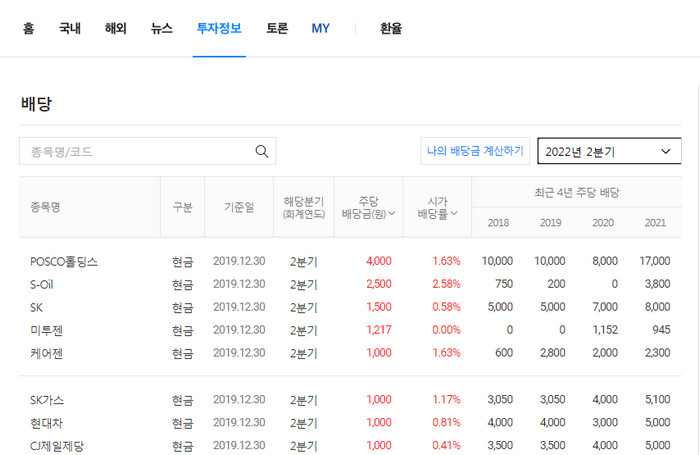
Task: Click POSCO홀딩스 dividend value 4,000
Action: pos(379,261)
